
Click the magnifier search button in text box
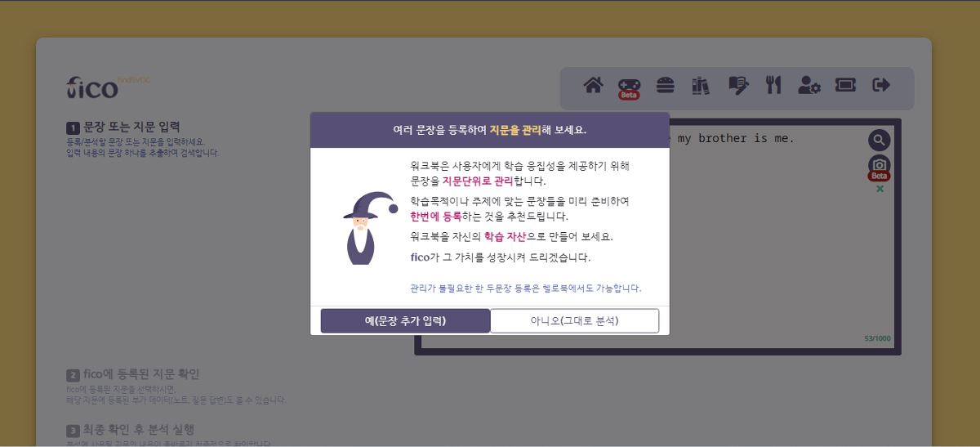(879, 140)
